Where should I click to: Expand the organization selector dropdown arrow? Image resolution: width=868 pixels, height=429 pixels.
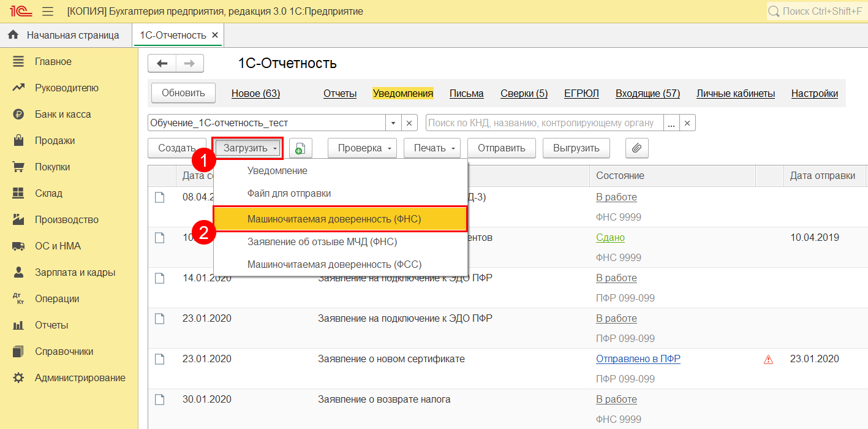pos(393,123)
